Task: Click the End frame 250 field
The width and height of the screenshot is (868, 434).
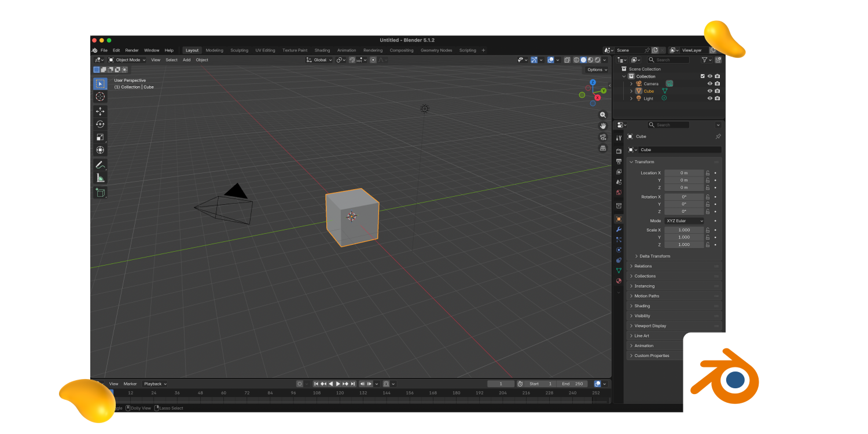Action: tap(573, 384)
